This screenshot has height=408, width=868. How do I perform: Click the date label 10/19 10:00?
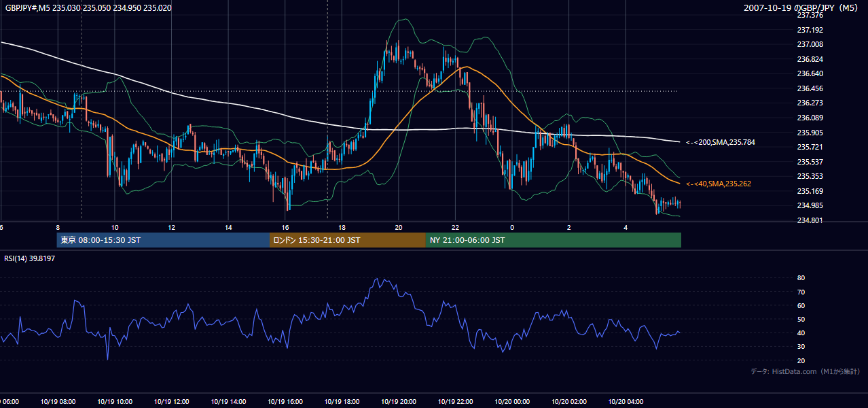tap(115, 402)
